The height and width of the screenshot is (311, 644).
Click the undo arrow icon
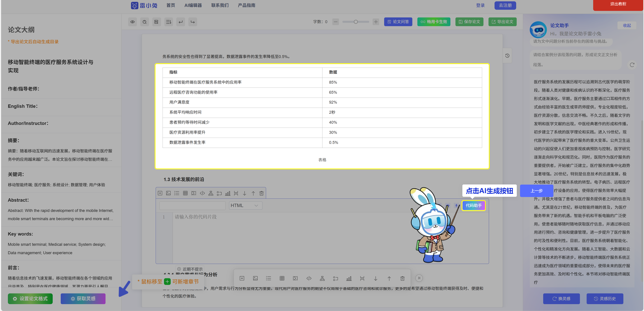click(181, 22)
